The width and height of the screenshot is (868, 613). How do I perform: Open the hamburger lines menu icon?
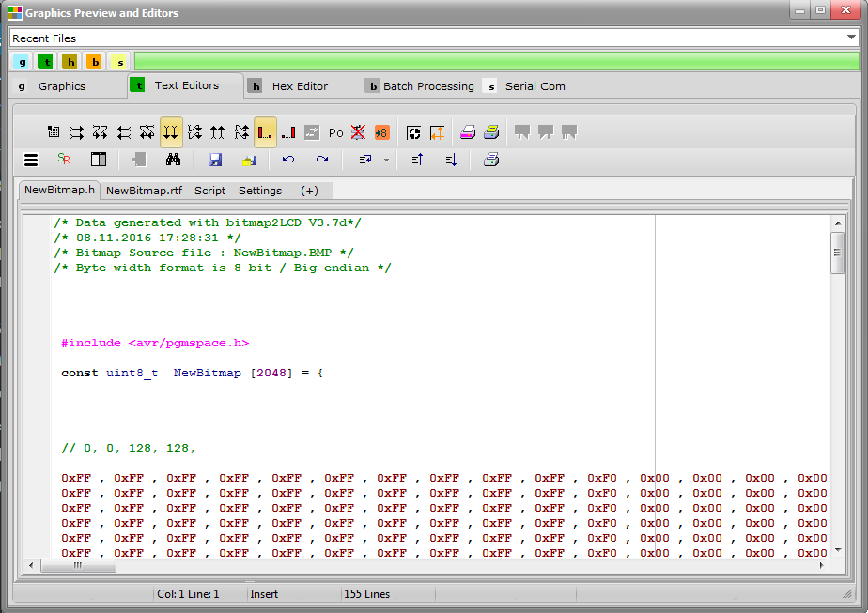(x=31, y=160)
